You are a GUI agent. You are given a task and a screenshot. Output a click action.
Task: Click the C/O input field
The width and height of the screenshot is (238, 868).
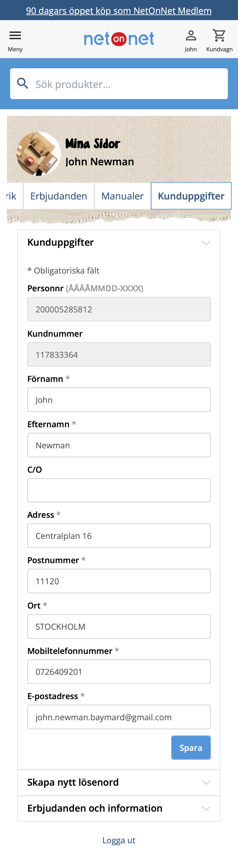119,490
